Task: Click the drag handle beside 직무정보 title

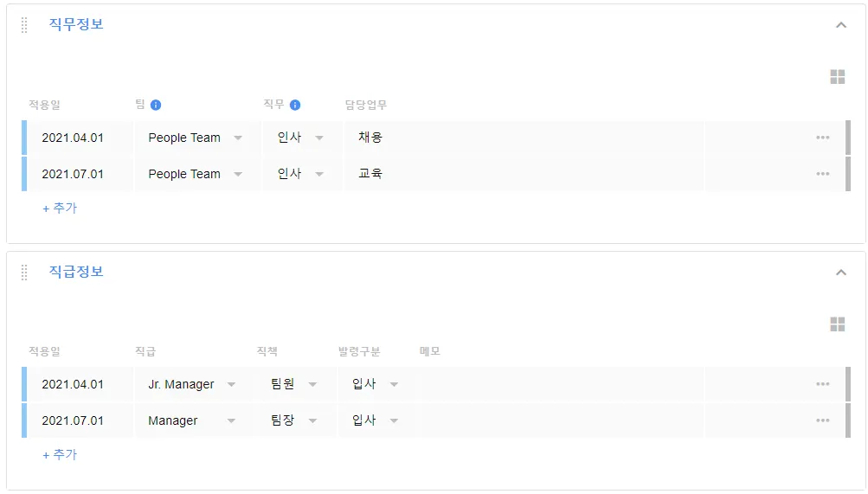Action: (x=24, y=25)
